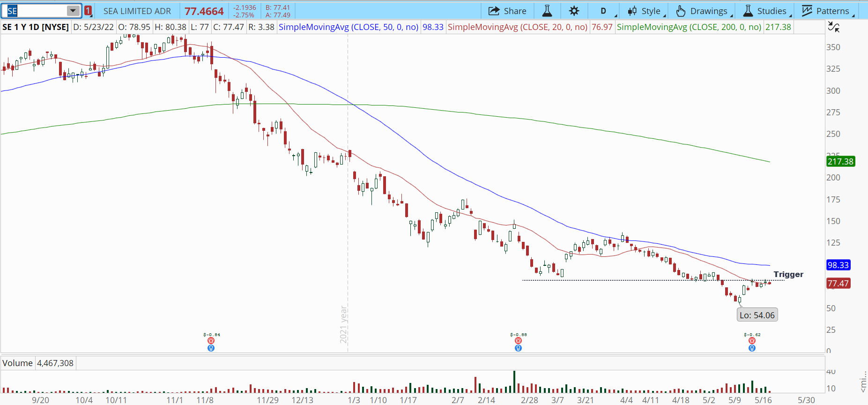Click the red phone icon under $-0.88
The image size is (868, 405).
tap(518, 341)
